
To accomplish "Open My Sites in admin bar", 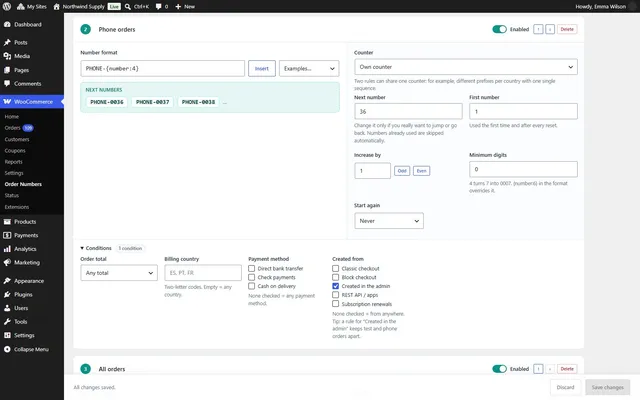I will (x=31, y=7).
